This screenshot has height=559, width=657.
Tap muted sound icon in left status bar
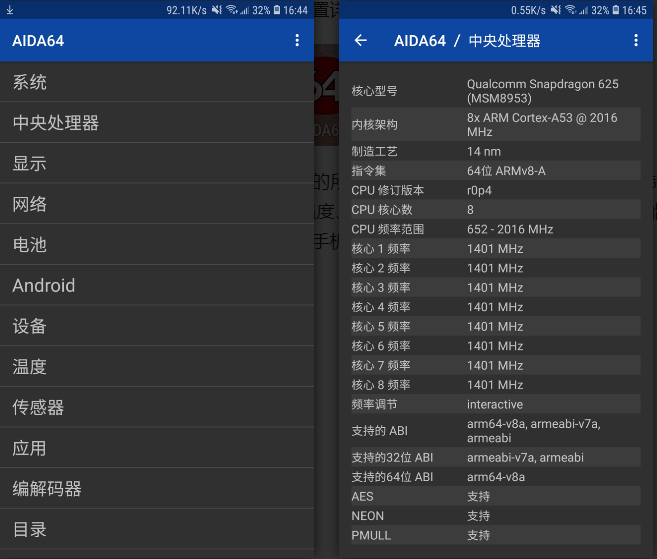[x=217, y=10]
